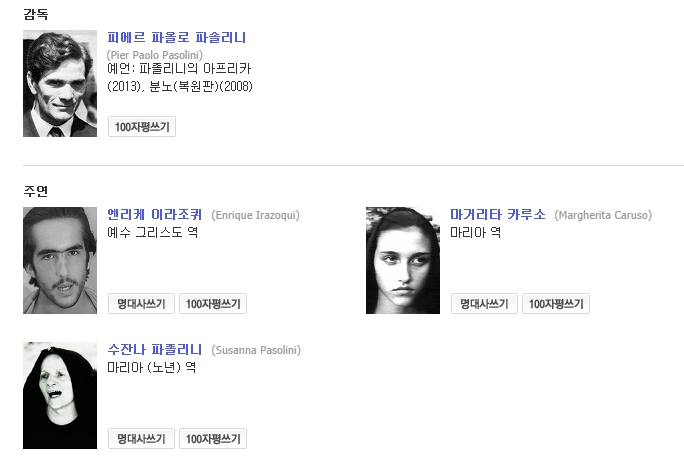Visit the 수잔나 파졸리니 name link
Viewport: 684px width, 465px height.
pyautogui.click(x=154, y=349)
